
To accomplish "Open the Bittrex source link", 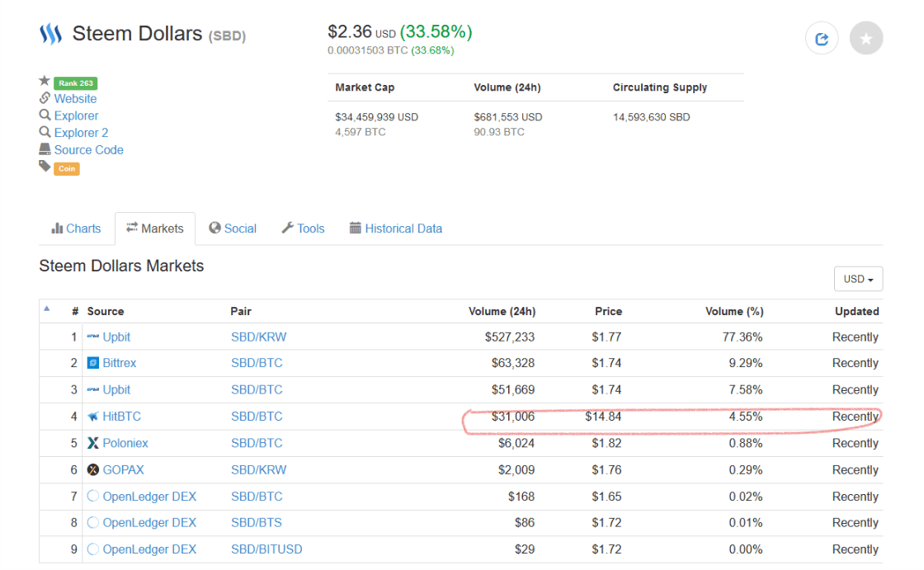I will tap(119, 363).
